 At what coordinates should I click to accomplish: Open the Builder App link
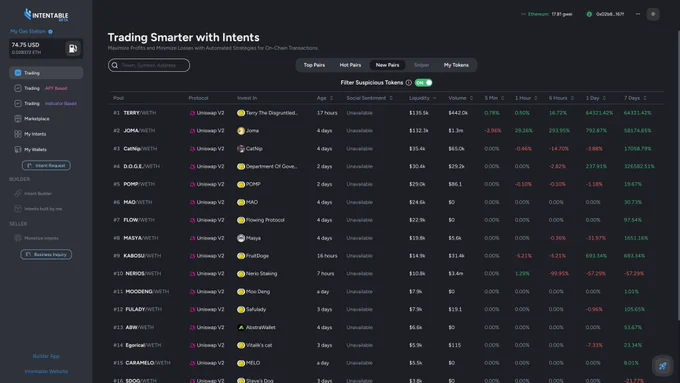pos(46,356)
